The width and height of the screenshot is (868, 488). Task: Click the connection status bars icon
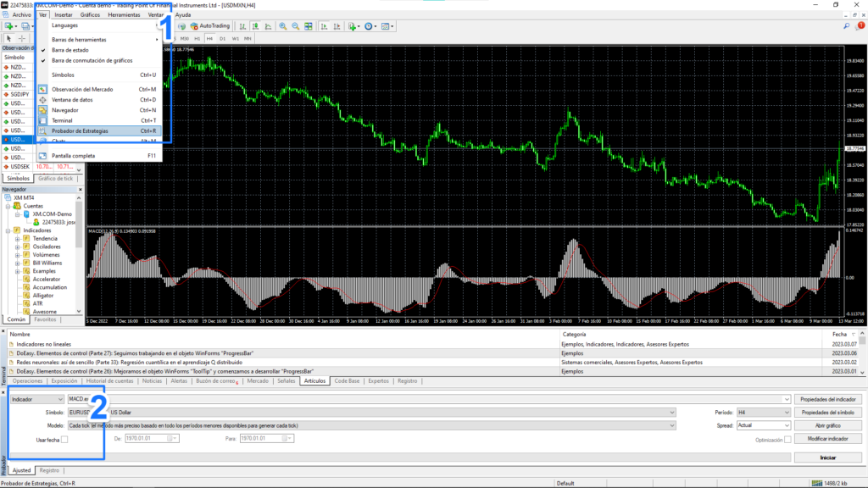coord(816,483)
